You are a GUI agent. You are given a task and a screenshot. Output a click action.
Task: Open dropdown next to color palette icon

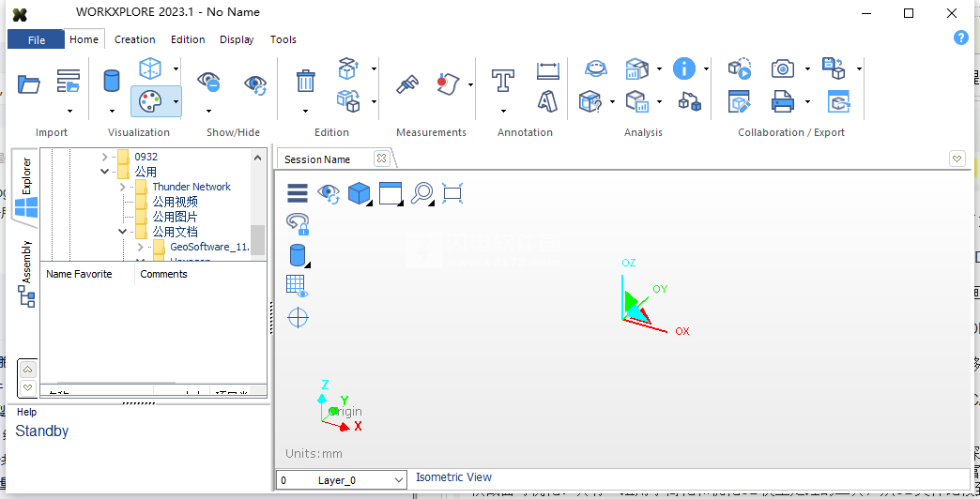pyautogui.click(x=176, y=101)
